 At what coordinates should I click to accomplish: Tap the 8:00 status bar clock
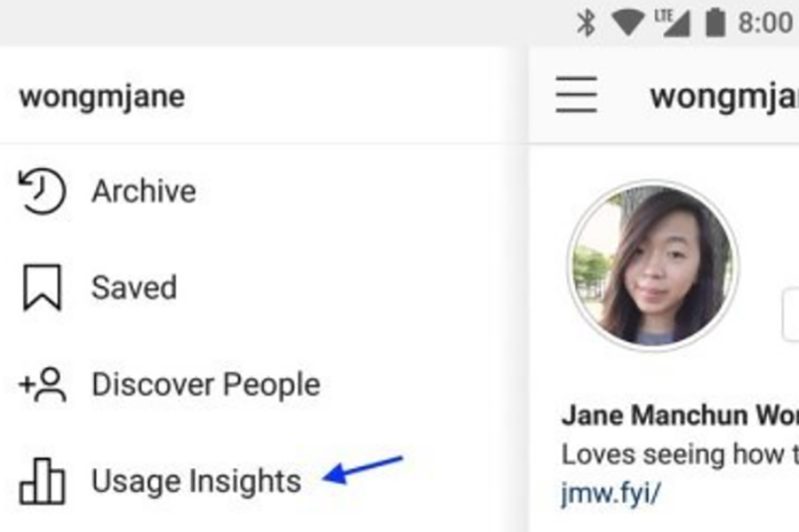click(x=765, y=23)
